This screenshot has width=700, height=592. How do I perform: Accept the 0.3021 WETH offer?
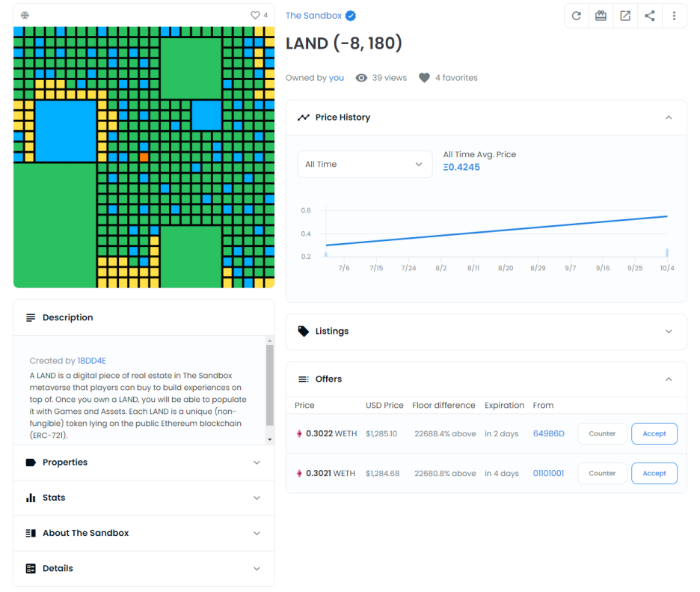point(654,474)
